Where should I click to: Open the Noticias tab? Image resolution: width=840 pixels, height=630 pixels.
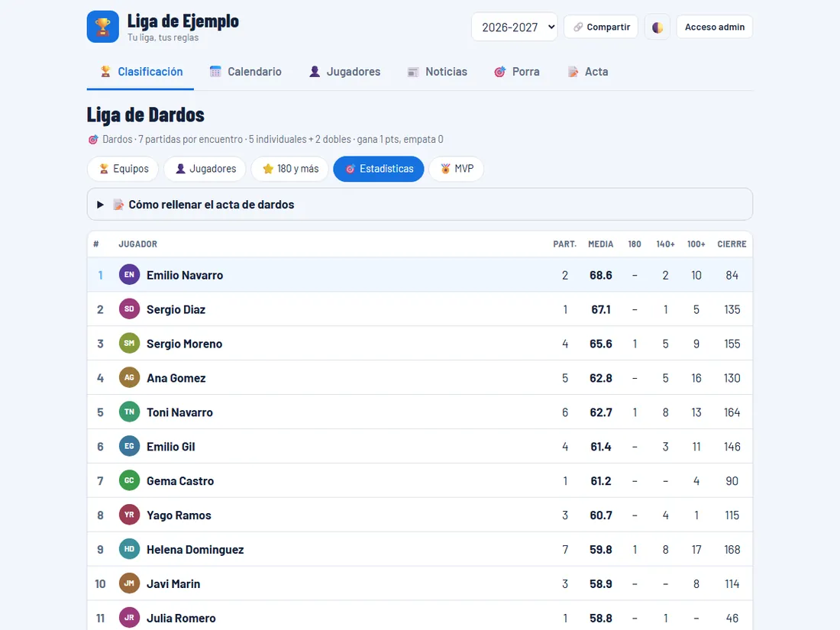(437, 72)
